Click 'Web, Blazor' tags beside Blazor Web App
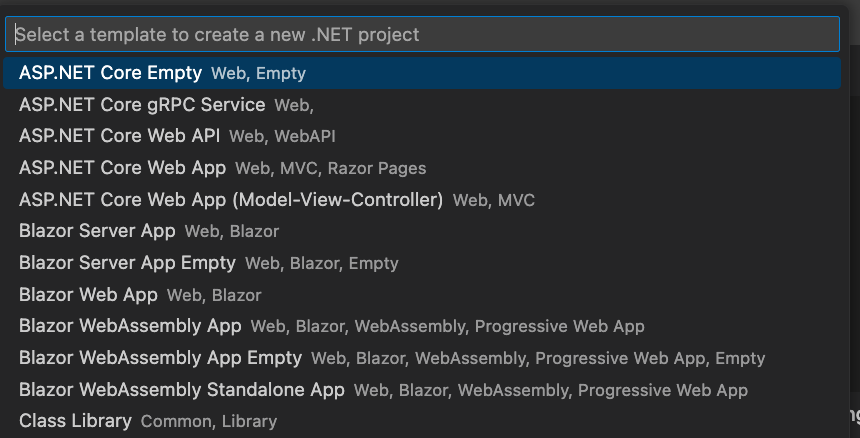The height and width of the screenshot is (438, 860). pyautogui.click(x=214, y=296)
